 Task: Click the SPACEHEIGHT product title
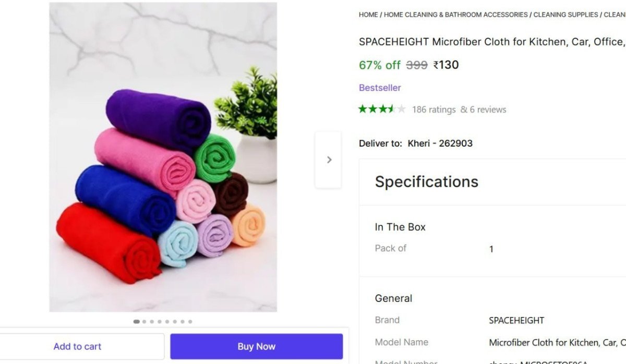pyautogui.click(x=490, y=42)
